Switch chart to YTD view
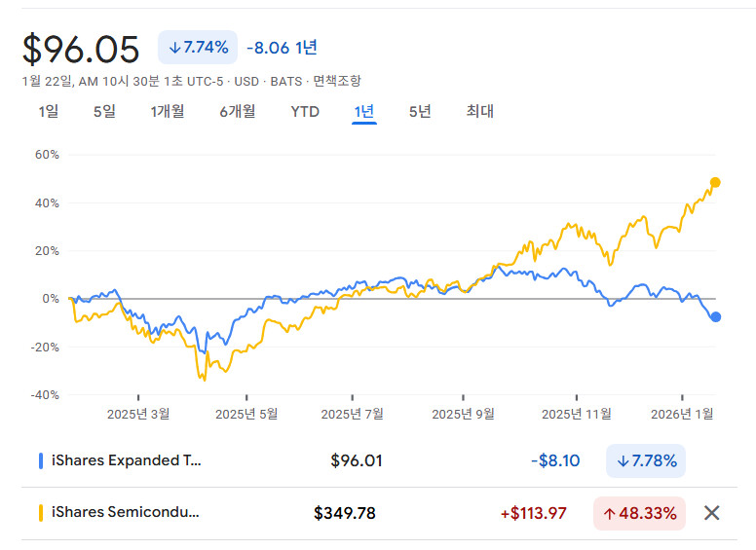 click(305, 111)
